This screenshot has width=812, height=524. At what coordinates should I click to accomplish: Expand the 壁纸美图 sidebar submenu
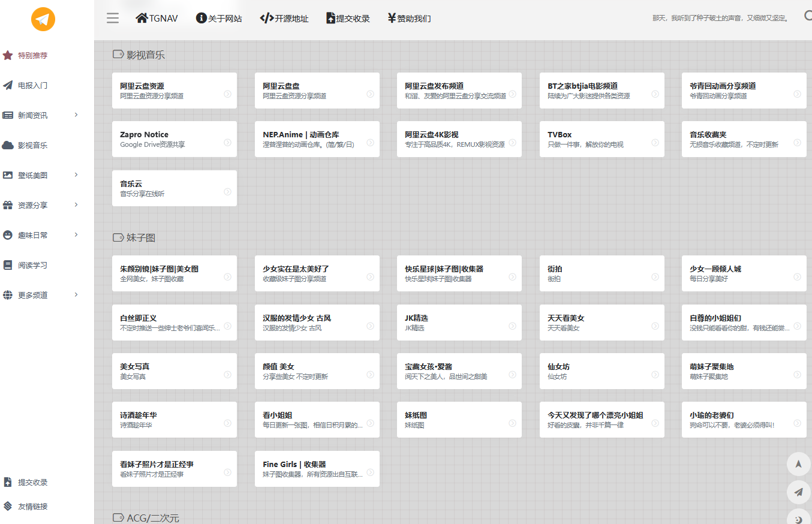click(x=76, y=175)
